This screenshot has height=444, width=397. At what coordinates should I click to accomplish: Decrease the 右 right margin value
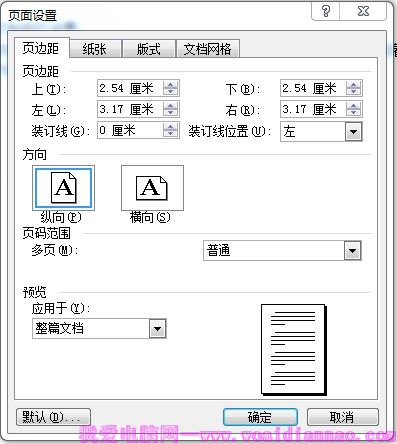(x=354, y=113)
